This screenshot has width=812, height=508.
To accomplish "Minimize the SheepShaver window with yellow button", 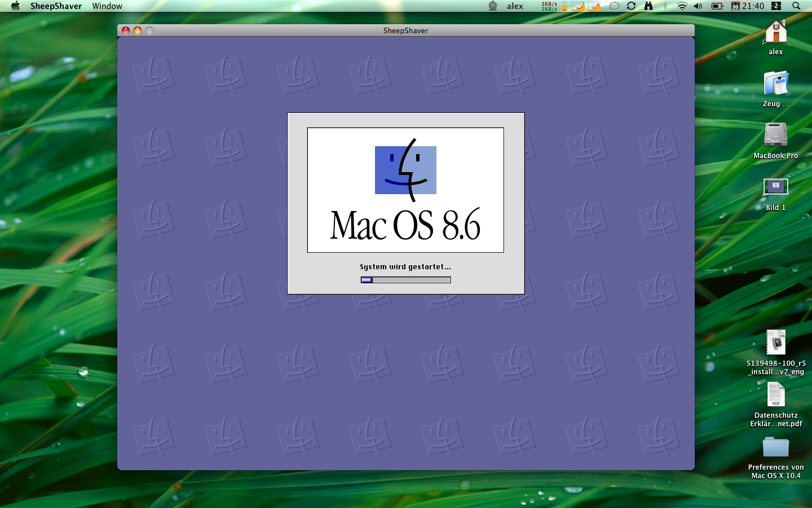I will click(x=138, y=30).
